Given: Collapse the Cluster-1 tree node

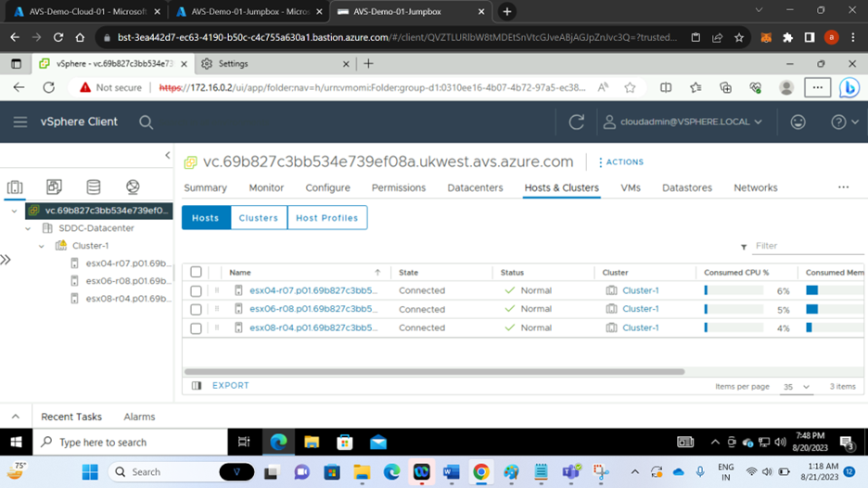Looking at the screenshot, I should pos(42,246).
